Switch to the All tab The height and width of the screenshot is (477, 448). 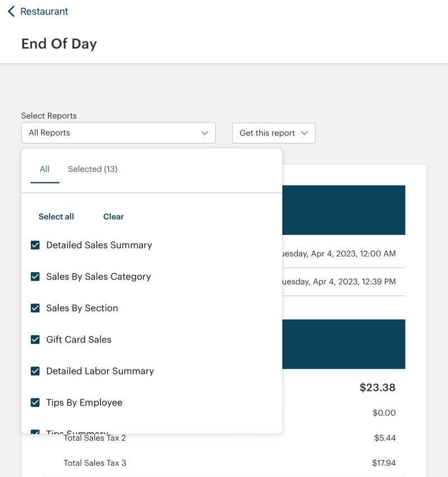[45, 169]
